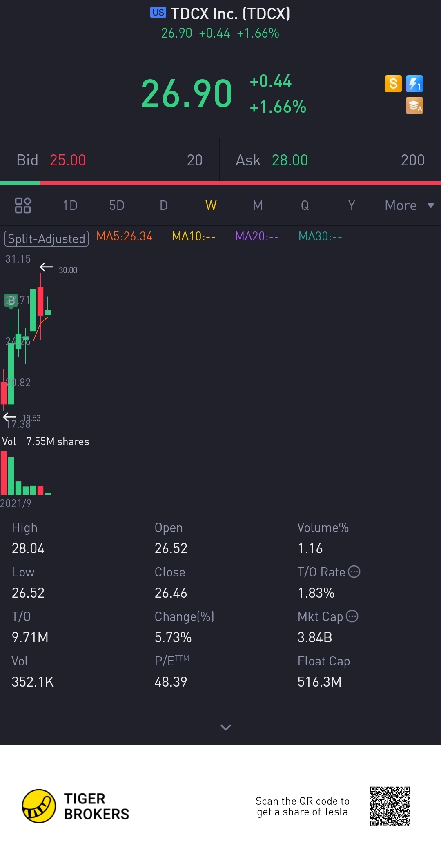Tap the Bid price 25.00

point(68,160)
